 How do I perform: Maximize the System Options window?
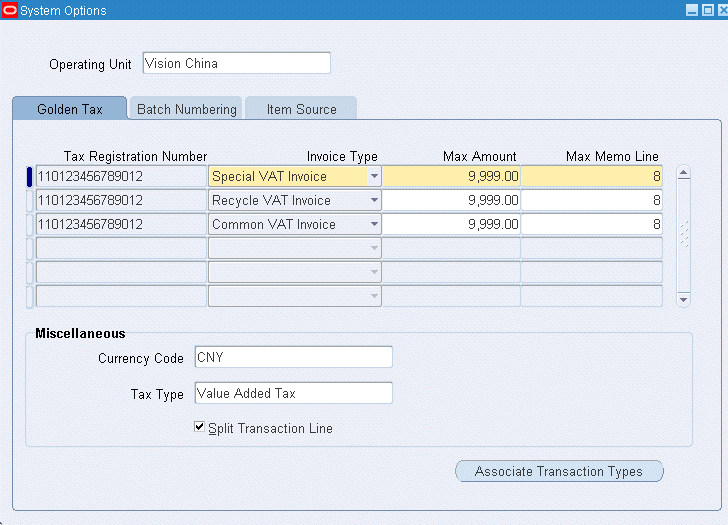[708, 10]
